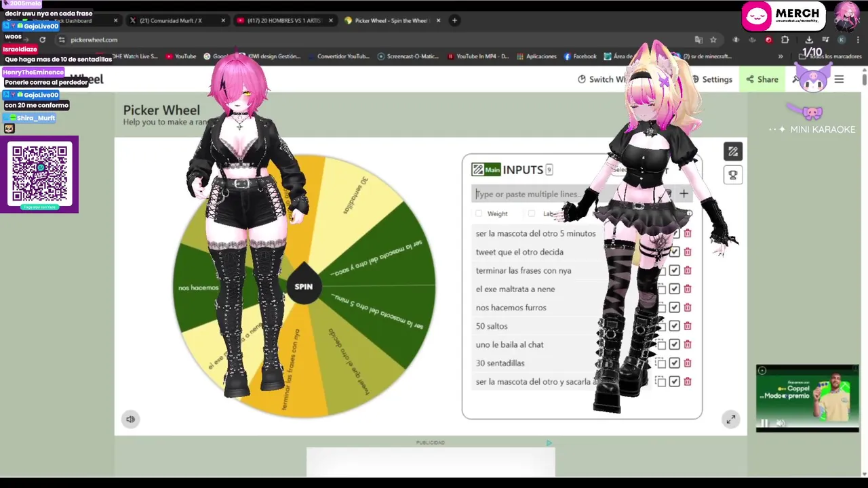Select 'tweet que el otro decida' text
868x488 pixels.
pyautogui.click(x=519, y=252)
